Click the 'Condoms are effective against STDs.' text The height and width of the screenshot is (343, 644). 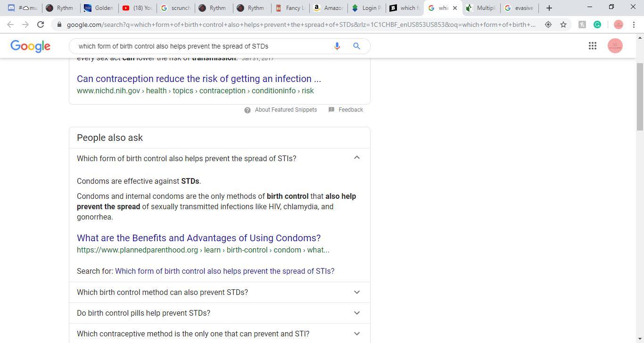[x=139, y=181]
